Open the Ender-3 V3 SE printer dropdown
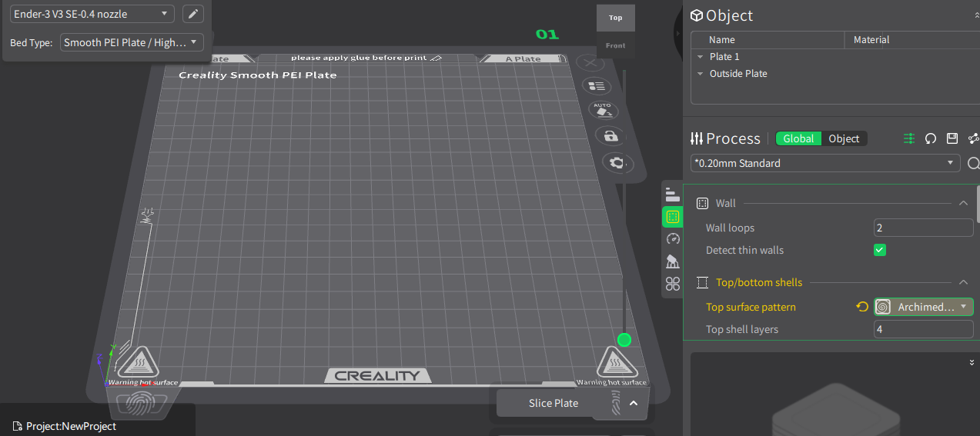980x436 pixels. click(92, 14)
